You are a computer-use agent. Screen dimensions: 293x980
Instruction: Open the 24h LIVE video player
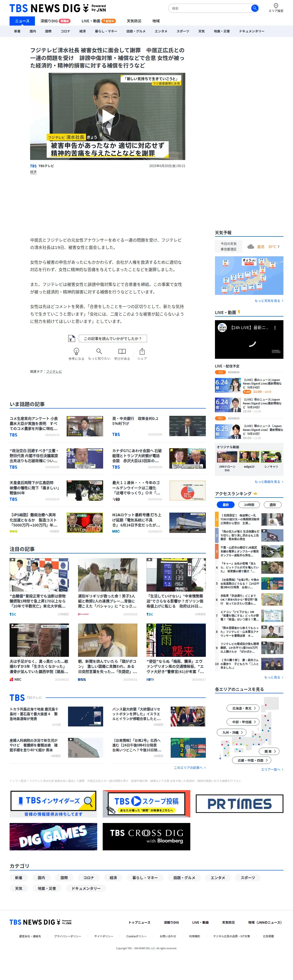249,339
